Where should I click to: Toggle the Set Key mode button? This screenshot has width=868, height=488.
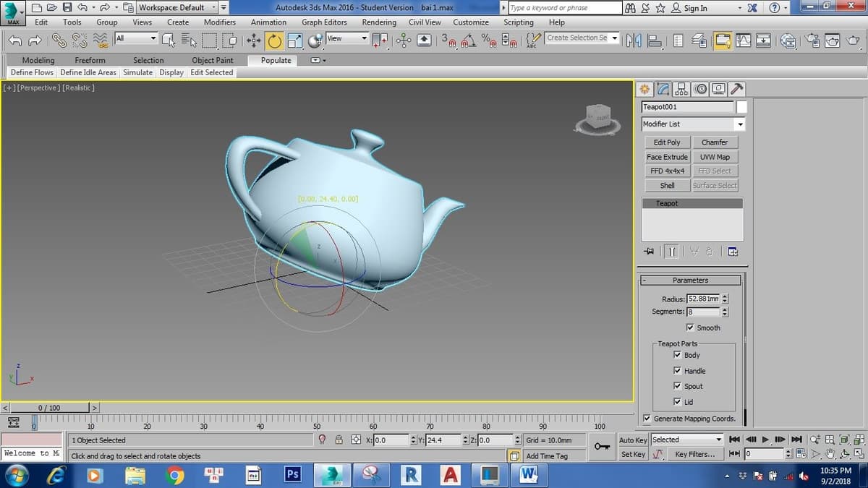coord(633,454)
